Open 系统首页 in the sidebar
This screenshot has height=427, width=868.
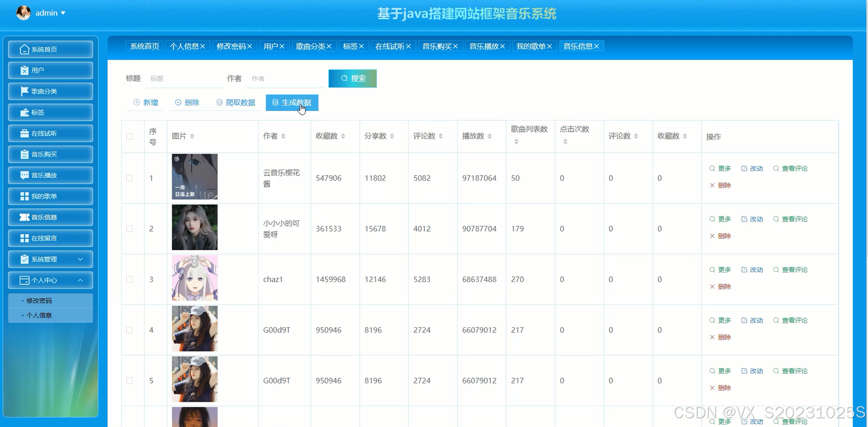(50, 49)
